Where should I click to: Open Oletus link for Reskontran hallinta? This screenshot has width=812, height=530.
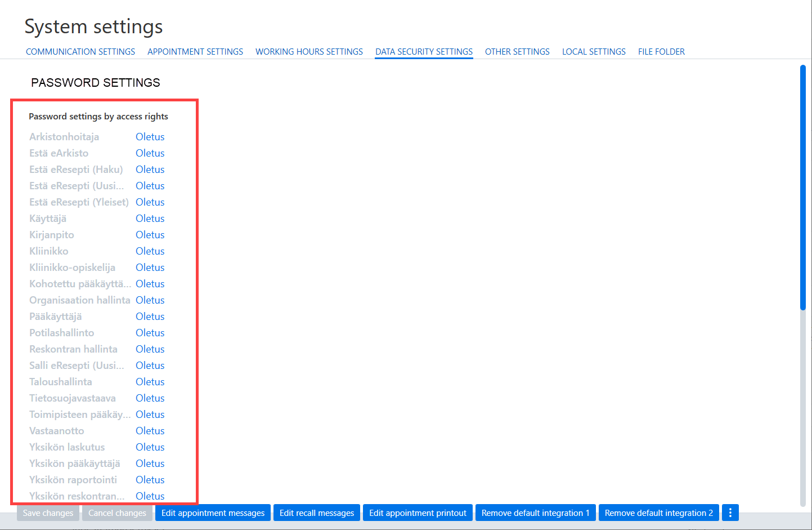(150, 349)
